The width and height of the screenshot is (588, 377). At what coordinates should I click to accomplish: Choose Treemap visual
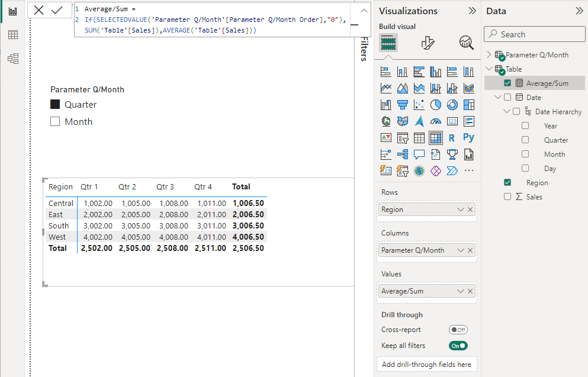pos(469,105)
